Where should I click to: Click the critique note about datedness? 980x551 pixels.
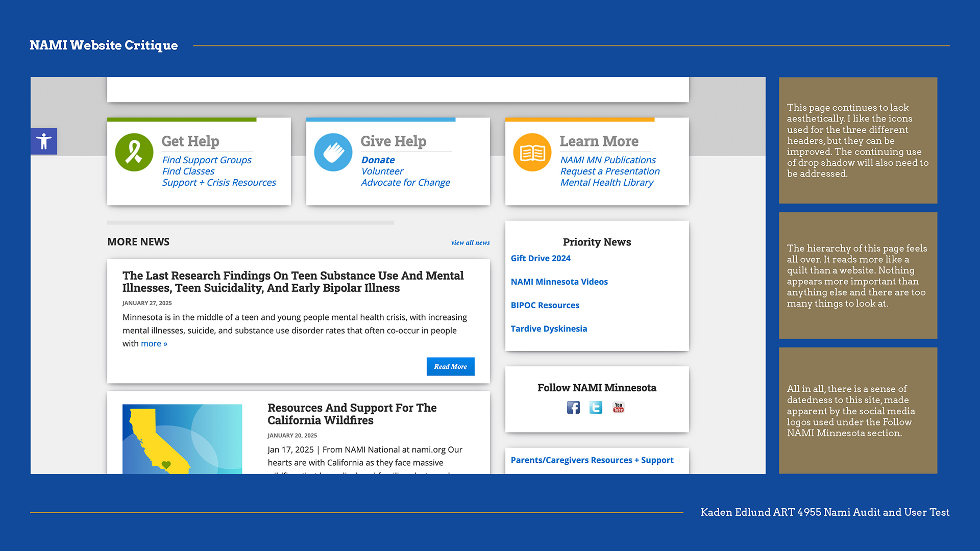pos(858,411)
